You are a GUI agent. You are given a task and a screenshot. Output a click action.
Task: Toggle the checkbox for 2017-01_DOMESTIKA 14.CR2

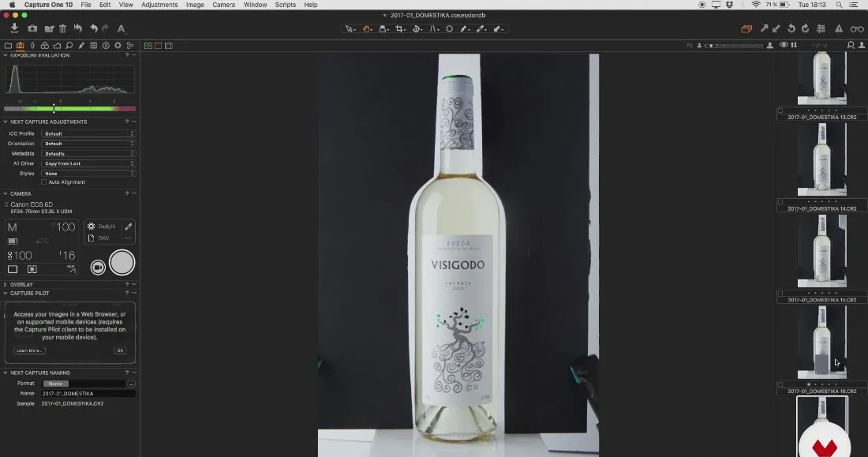tap(780, 202)
